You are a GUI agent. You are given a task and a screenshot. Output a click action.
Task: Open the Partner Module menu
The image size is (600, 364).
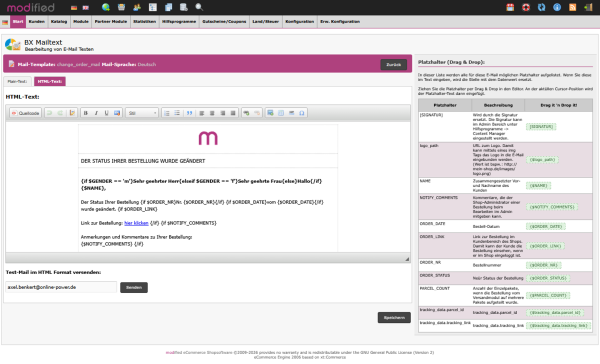(111, 22)
